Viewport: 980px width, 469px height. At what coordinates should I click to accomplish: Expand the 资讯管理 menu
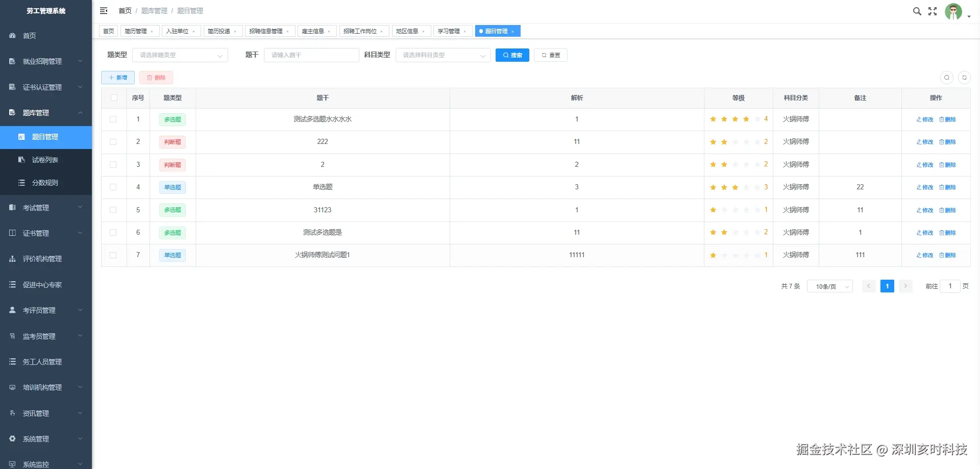click(80, 413)
